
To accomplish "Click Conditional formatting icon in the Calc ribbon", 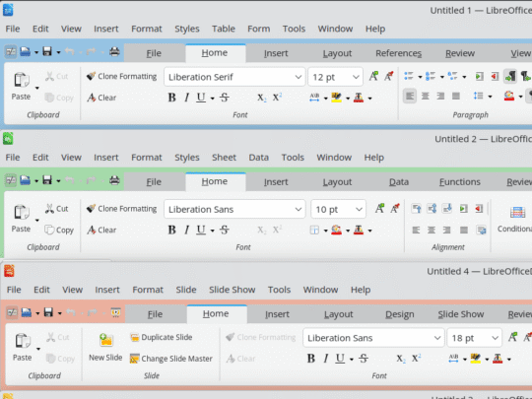I will (517, 213).
